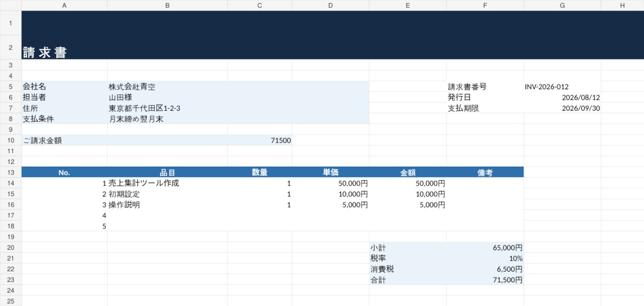Viewport: 644px width, 306px height.
Task: Select row 25 header
Action: (x=11, y=301)
